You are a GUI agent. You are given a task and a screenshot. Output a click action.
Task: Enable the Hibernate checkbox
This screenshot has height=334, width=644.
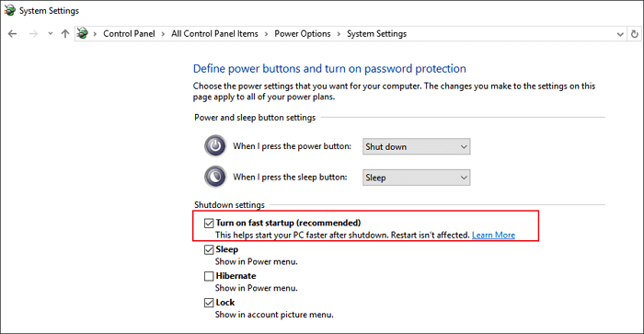tap(209, 276)
